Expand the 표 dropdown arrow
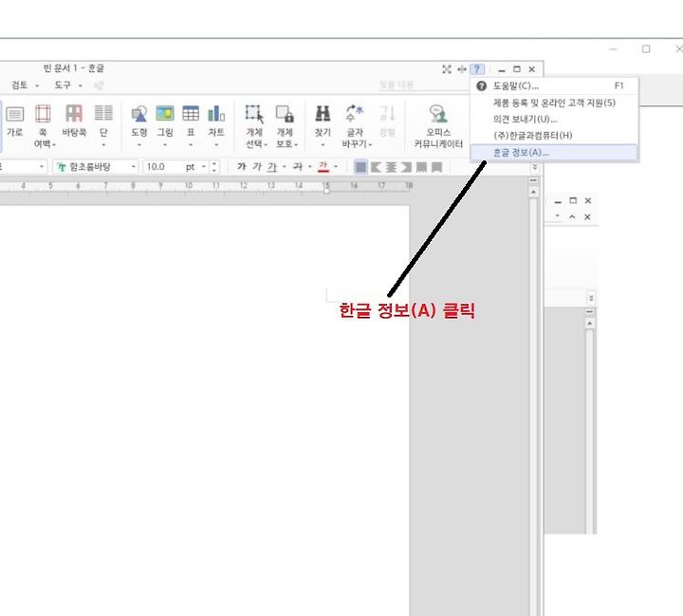This screenshot has height=616, width=683. click(x=191, y=144)
